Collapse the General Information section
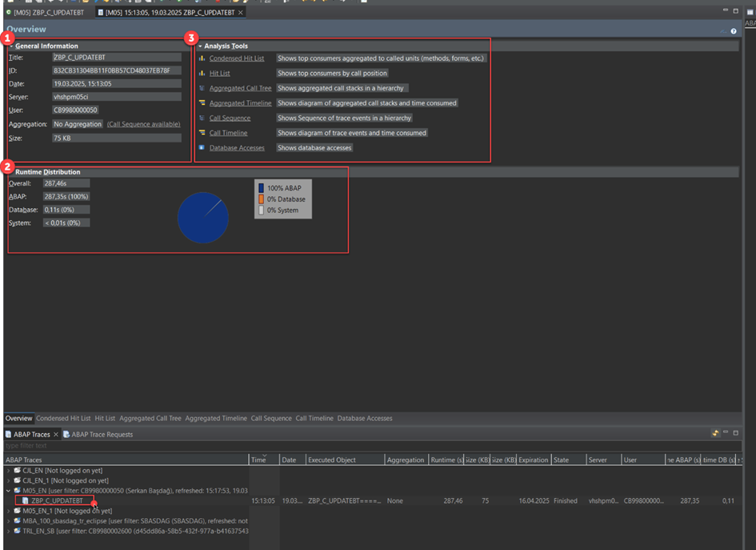 11,46
